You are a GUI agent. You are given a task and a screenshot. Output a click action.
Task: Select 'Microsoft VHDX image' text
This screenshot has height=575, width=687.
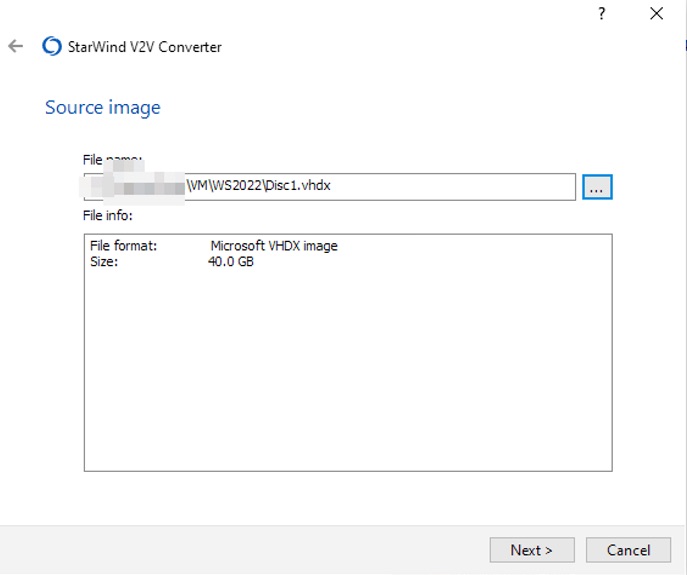click(x=274, y=246)
